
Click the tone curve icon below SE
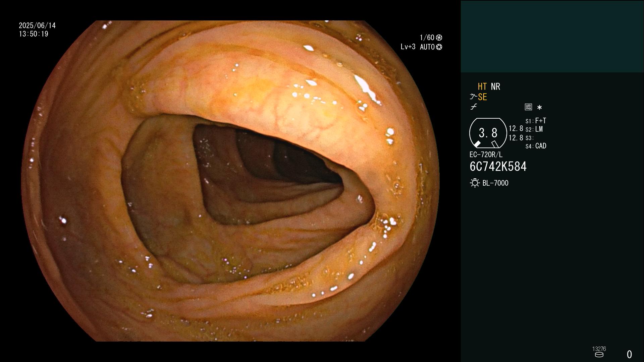[474, 107]
